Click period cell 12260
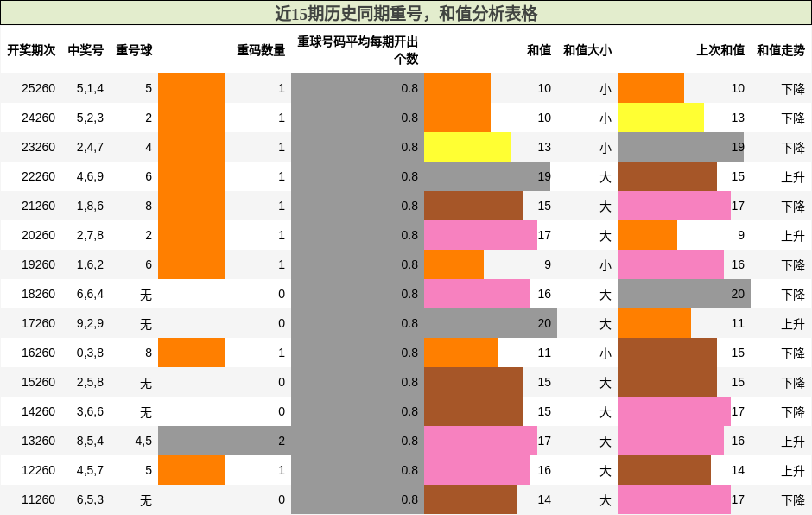 (x=38, y=470)
